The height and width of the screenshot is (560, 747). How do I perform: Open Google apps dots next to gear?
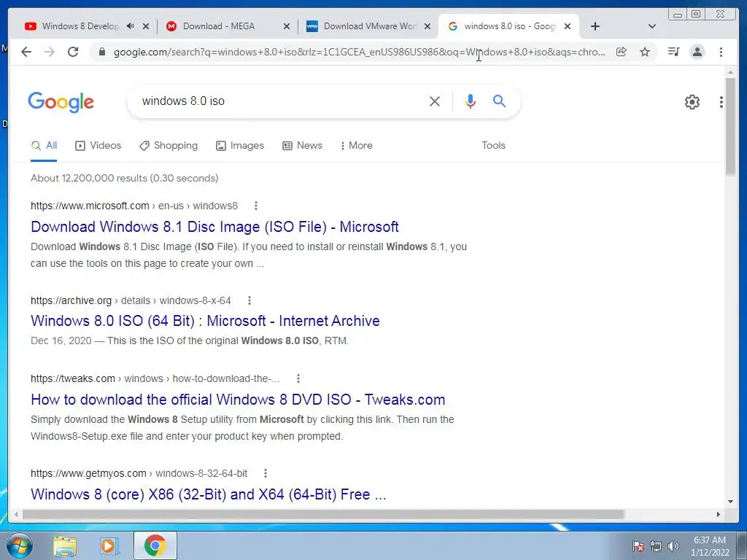pyautogui.click(x=721, y=102)
